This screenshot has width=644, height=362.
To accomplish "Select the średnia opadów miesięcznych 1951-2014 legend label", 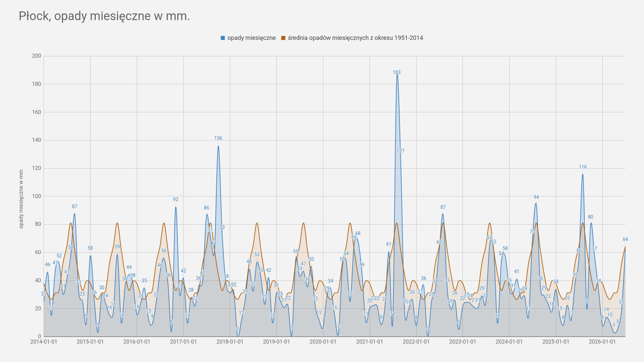I will [x=356, y=38].
